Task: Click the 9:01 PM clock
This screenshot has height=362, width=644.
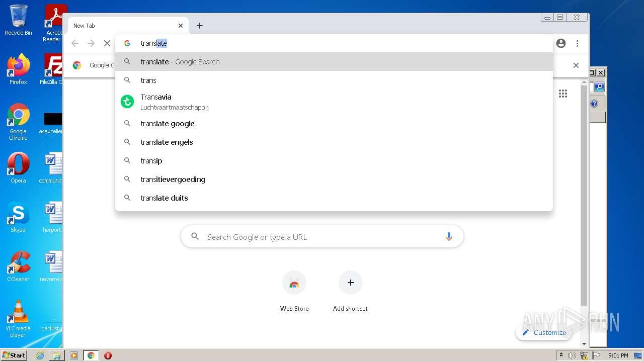Action: [x=618, y=355]
